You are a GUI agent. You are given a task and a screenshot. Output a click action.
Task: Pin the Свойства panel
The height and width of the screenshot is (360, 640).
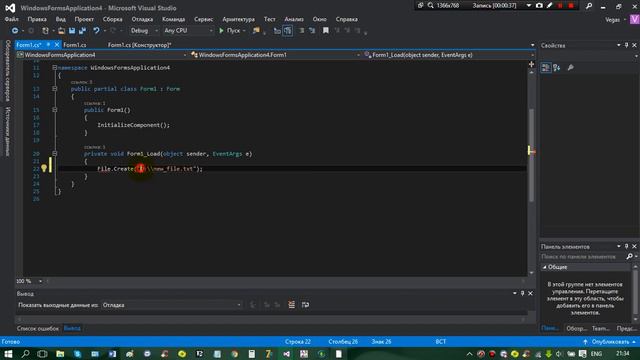pyautogui.click(x=627, y=45)
